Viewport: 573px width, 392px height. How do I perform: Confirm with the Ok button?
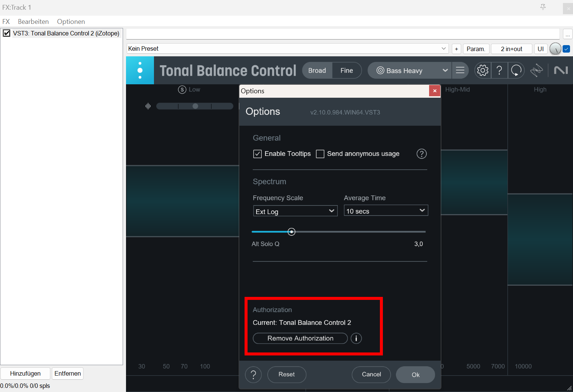tap(415, 374)
